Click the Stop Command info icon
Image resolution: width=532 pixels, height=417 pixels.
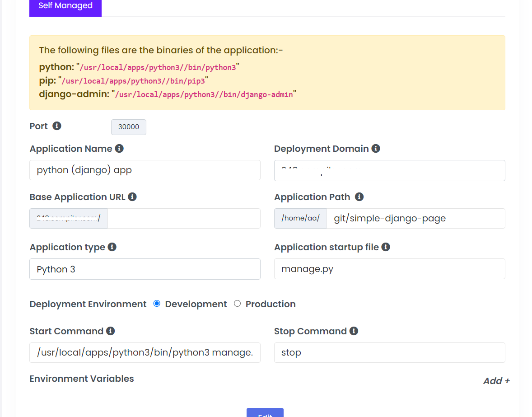(x=354, y=331)
